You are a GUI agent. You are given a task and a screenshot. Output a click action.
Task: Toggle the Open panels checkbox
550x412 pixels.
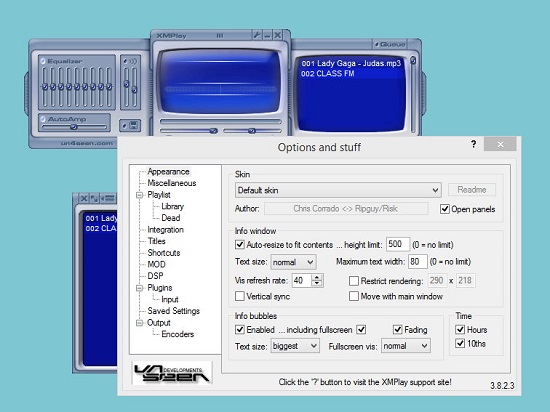(x=445, y=209)
